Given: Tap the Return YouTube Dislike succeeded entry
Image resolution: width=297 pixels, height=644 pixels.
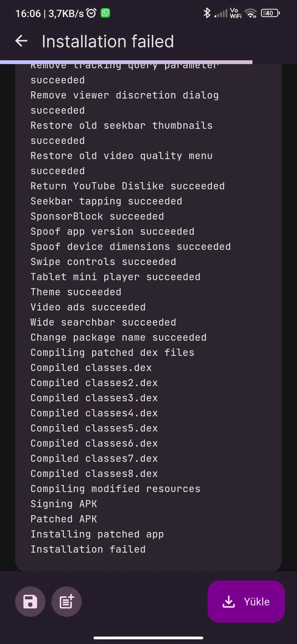Looking at the screenshot, I should [127, 185].
